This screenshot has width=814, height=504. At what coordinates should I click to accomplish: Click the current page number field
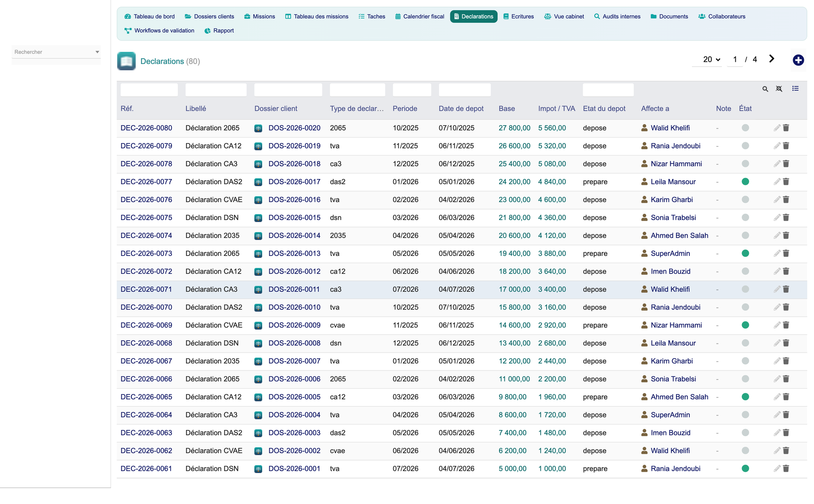click(x=735, y=59)
